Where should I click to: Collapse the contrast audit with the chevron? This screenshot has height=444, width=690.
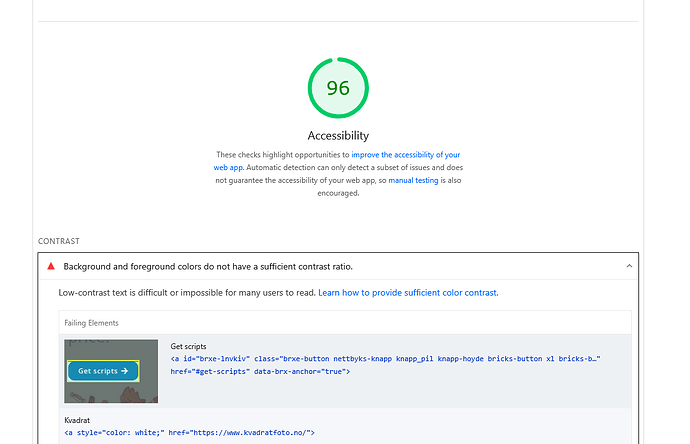click(x=628, y=267)
